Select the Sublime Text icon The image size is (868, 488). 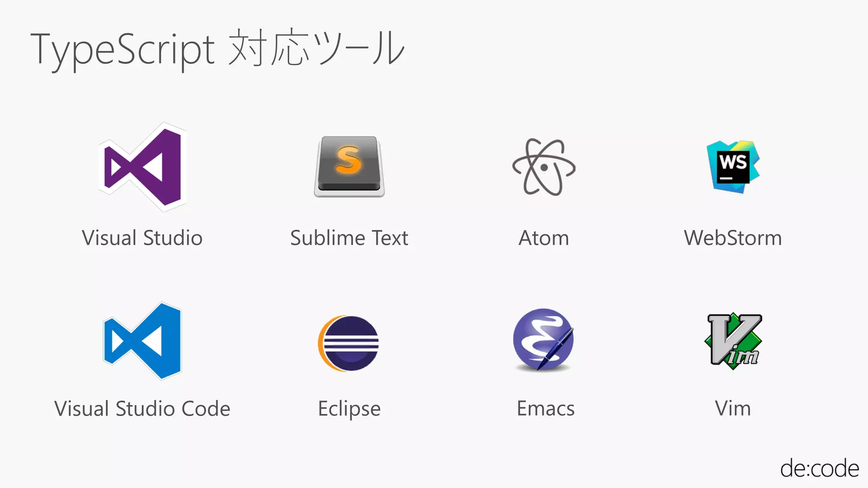coord(349,166)
